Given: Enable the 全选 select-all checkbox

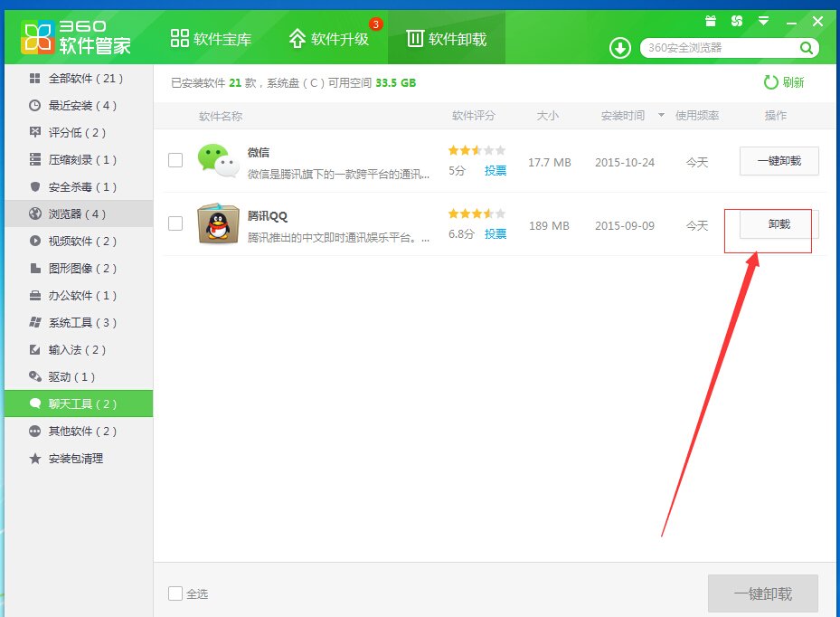Looking at the screenshot, I should [x=174, y=593].
